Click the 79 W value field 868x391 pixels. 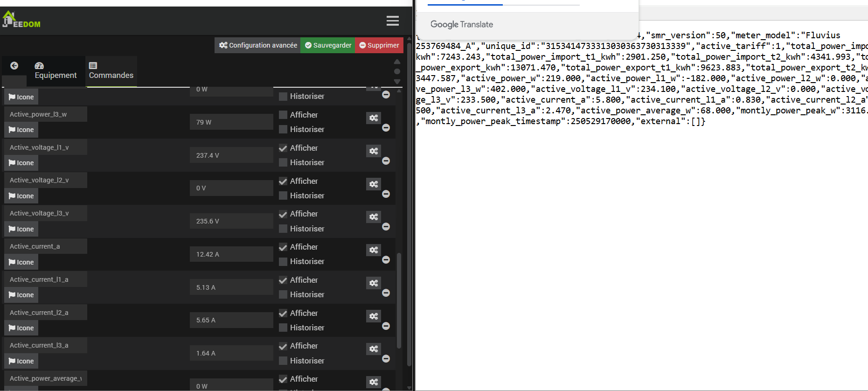point(231,122)
